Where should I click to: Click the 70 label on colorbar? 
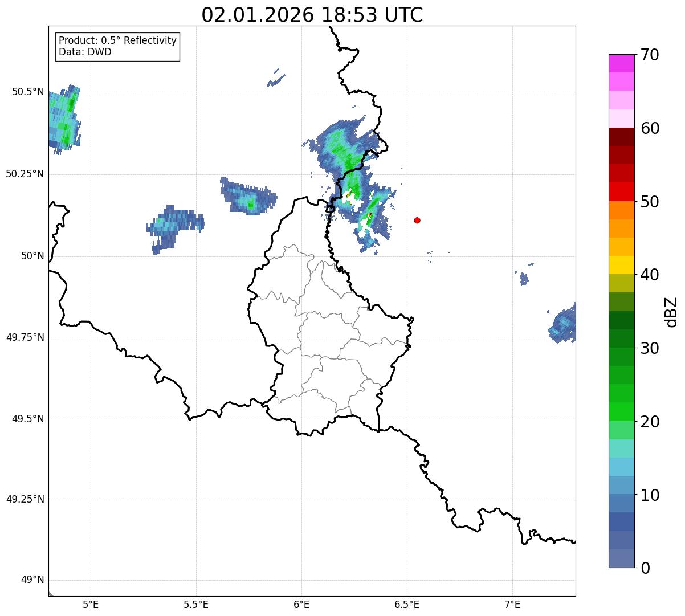[x=650, y=55]
